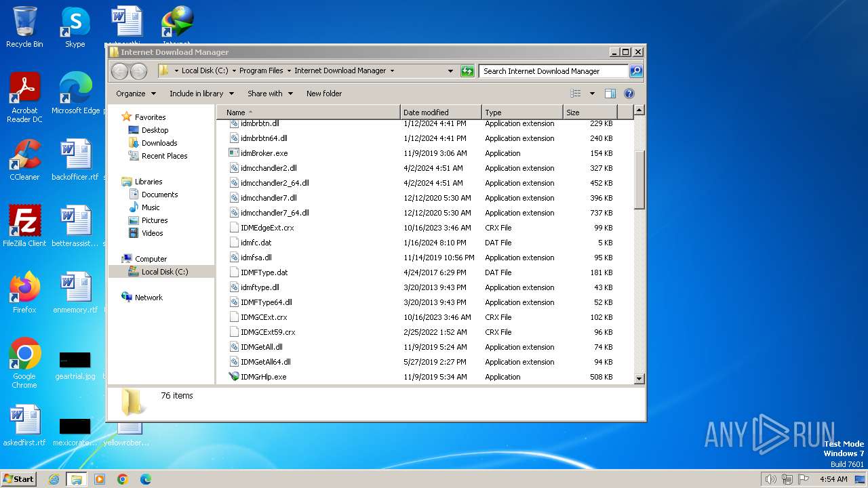Click Windows Media Player icon in taskbar
Image resolution: width=868 pixels, height=488 pixels.
100,479
